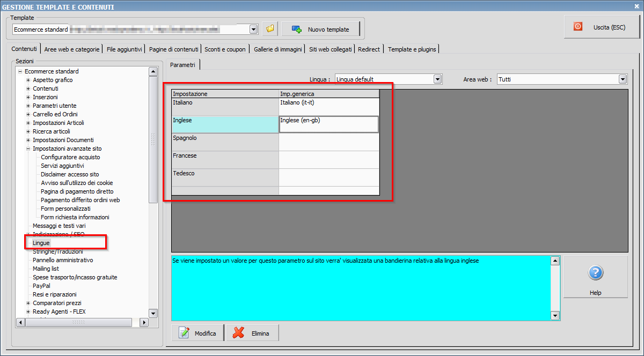Click tree horizontal scrollbar right arrow

(144, 322)
